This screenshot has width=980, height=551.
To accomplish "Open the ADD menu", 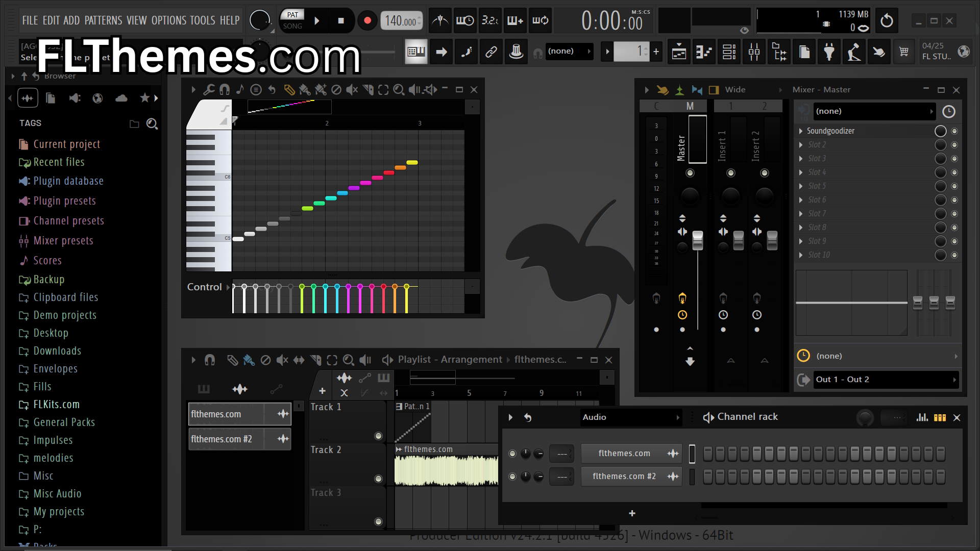I will pos(71,20).
